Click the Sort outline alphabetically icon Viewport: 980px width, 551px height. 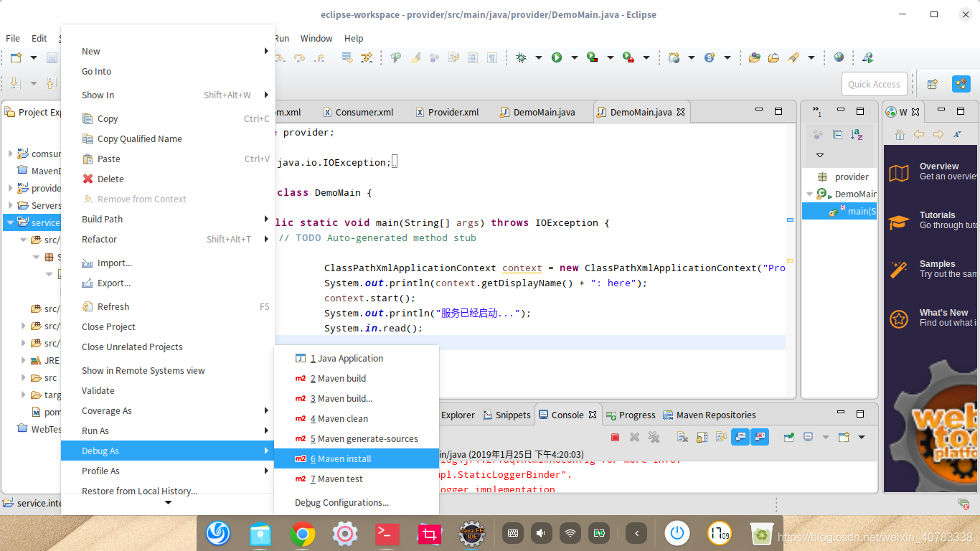click(857, 134)
